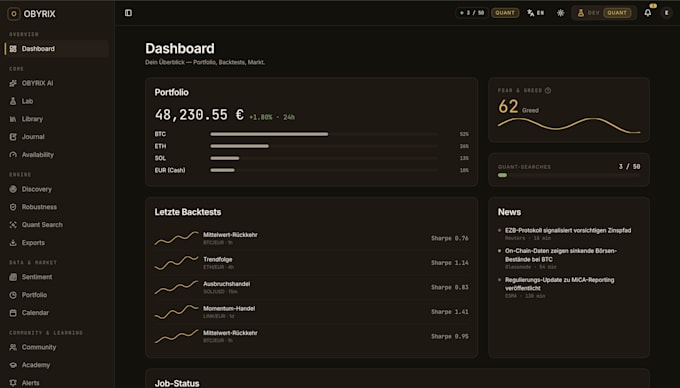The image size is (680, 388).
Task: Open the user avatar E menu
Action: point(667,13)
